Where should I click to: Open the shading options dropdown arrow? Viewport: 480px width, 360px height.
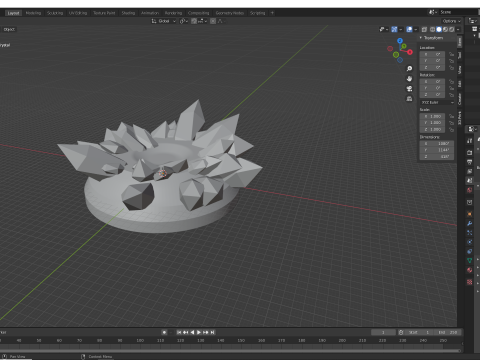click(x=458, y=29)
